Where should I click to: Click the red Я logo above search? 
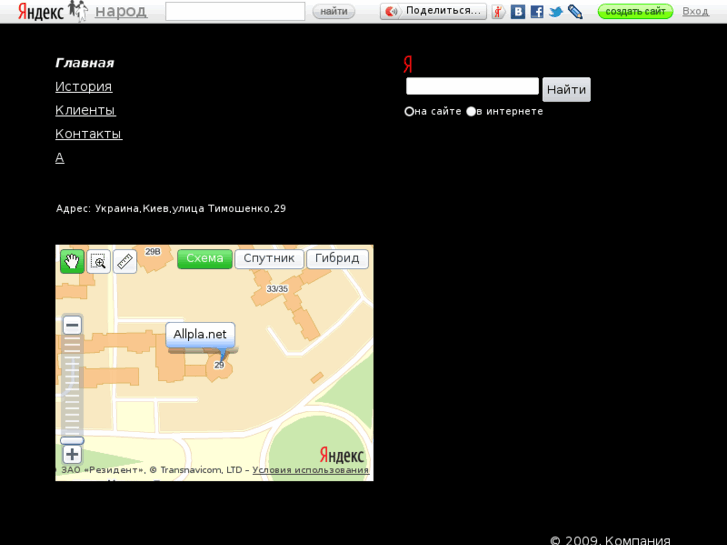click(408, 64)
